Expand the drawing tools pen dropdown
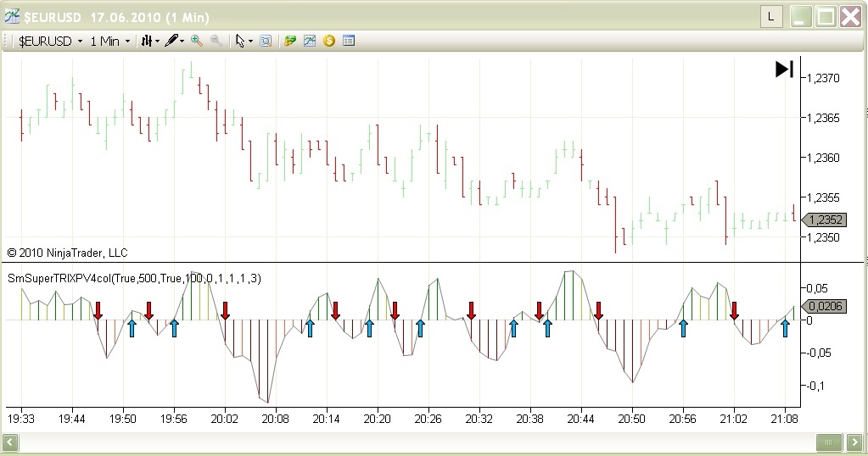 click(x=175, y=41)
